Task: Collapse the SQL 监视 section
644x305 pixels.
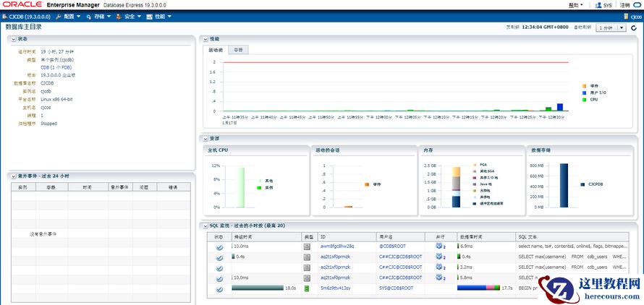Action: tap(206, 225)
